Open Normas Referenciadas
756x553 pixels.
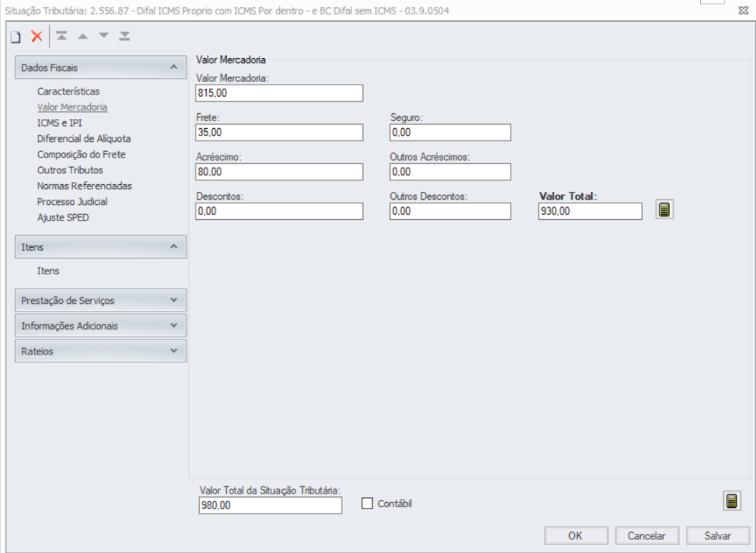[x=84, y=186]
